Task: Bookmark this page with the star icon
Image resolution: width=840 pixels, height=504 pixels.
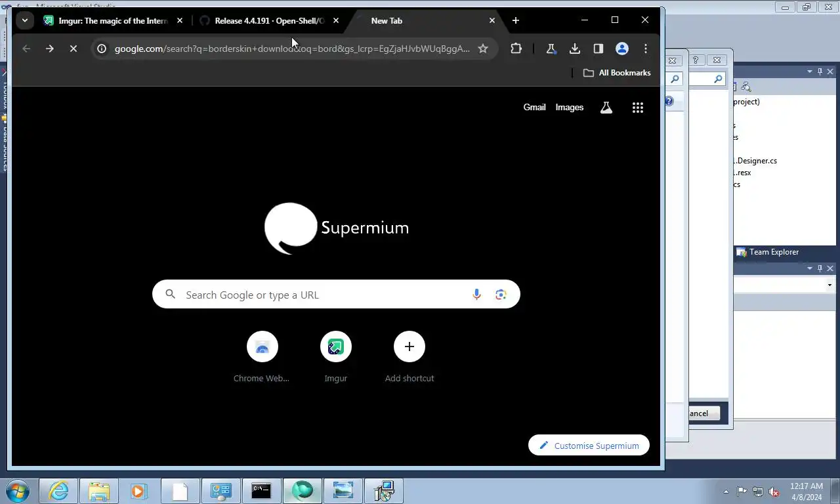Action: click(x=483, y=49)
